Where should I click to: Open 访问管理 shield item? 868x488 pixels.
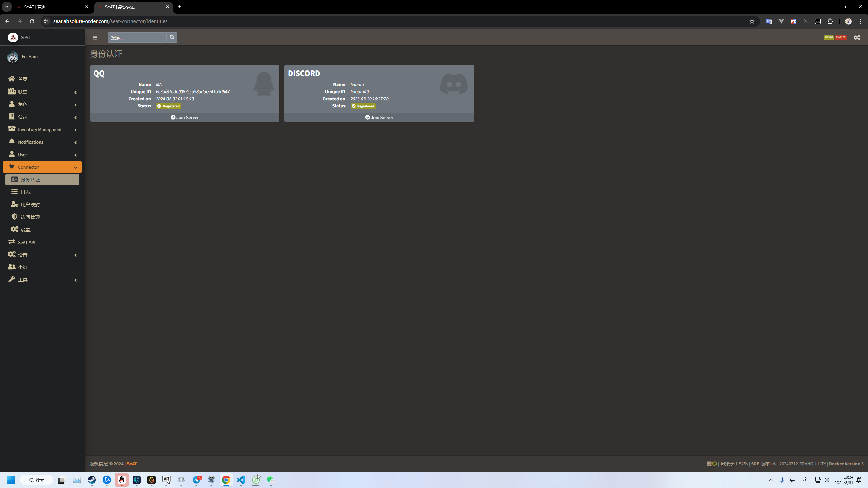point(30,217)
